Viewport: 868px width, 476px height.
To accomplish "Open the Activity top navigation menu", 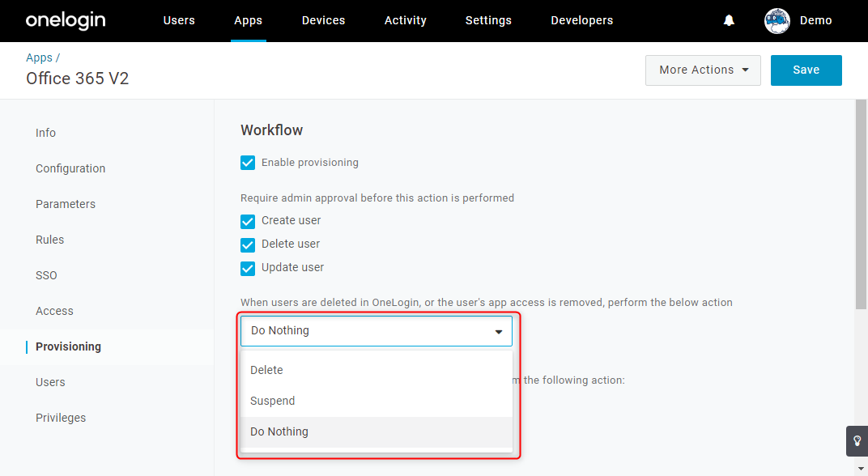I will (405, 20).
